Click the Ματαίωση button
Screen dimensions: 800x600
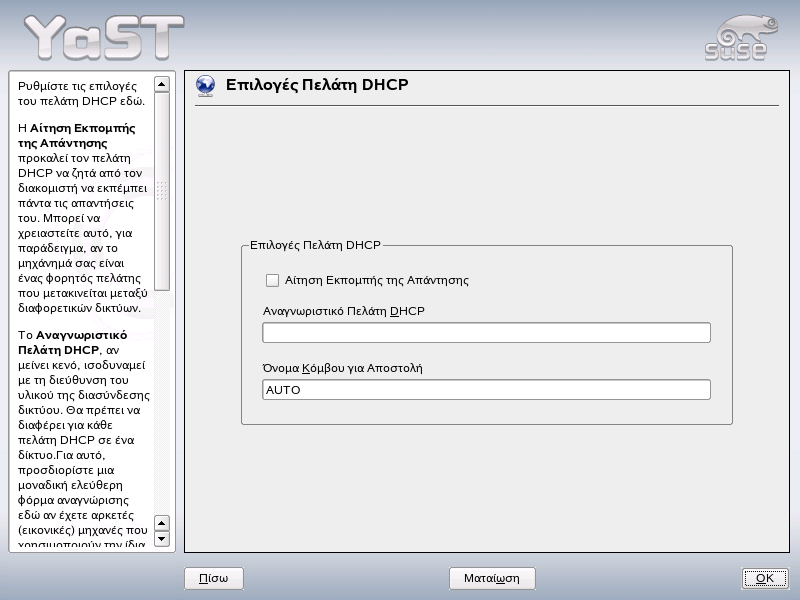(x=492, y=579)
